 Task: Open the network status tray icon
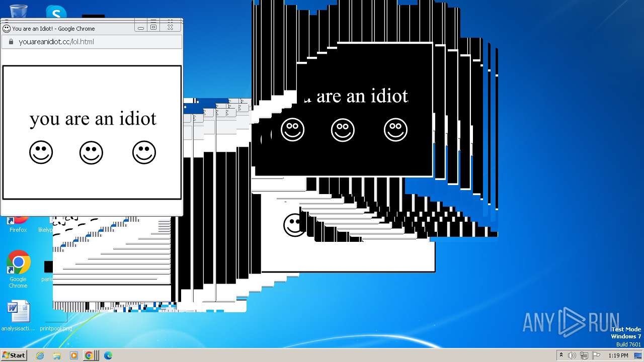pyautogui.click(x=584, y=355)
